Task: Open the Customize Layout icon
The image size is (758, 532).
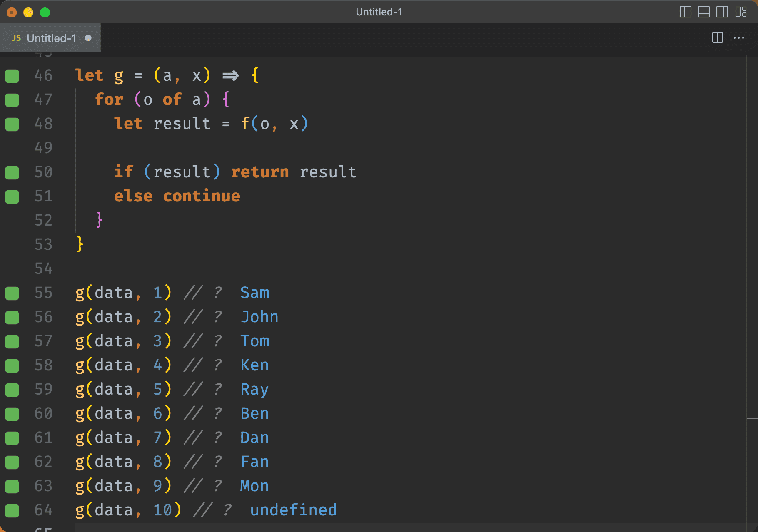Action: 741,12
